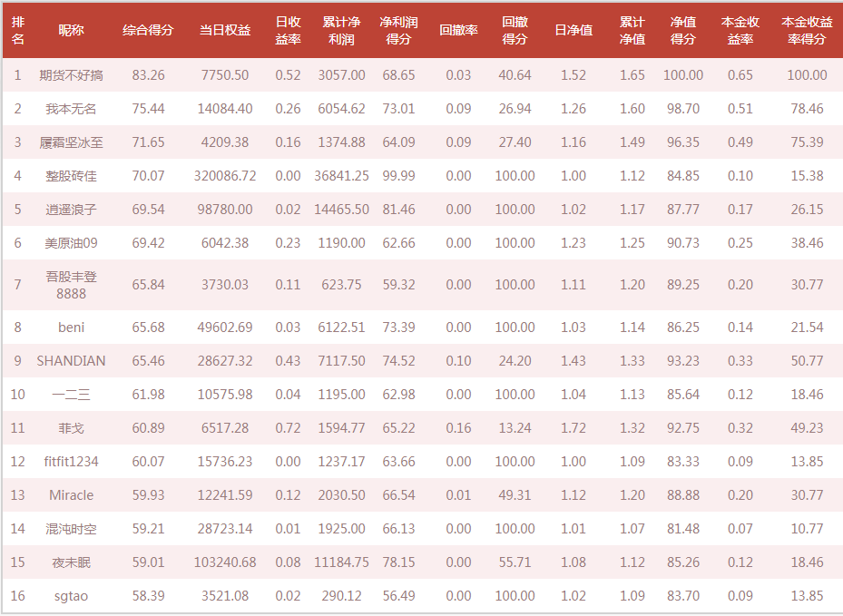843x616 pixels.
Task: Click equity value 14084.40
Action: tap(225, 109)
